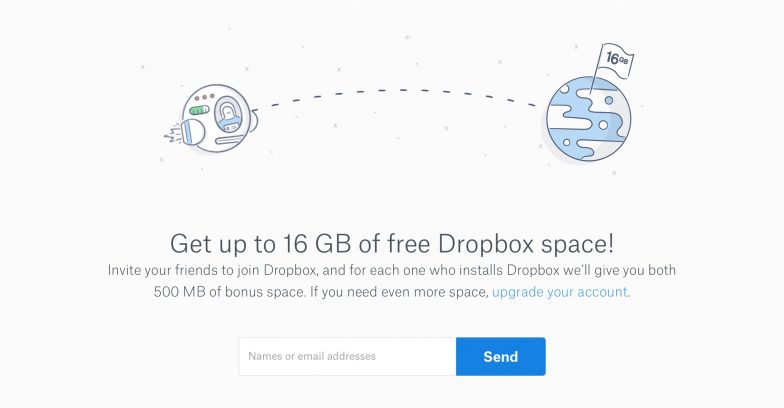Viewport: 784px width, 408px height.
Task: Click the 16GB flag on the planet
Action: 616,61
